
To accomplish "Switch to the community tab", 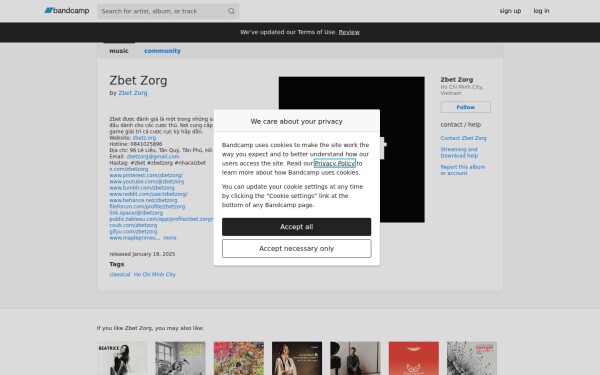I will [x=162, y=51].
